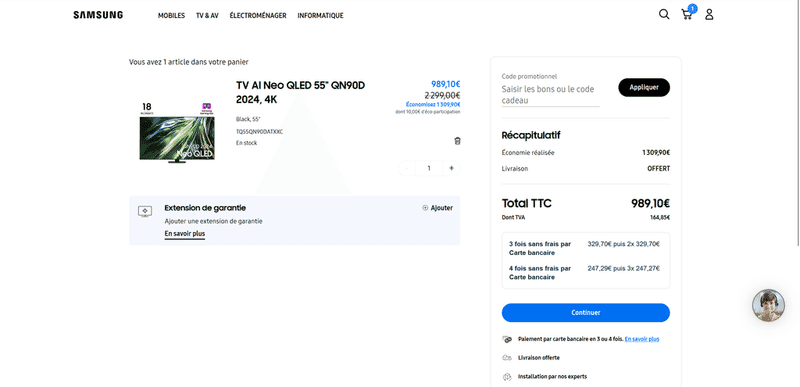
Task: Click the Installation par nos experts text
Action: click(x=552, y=377)
